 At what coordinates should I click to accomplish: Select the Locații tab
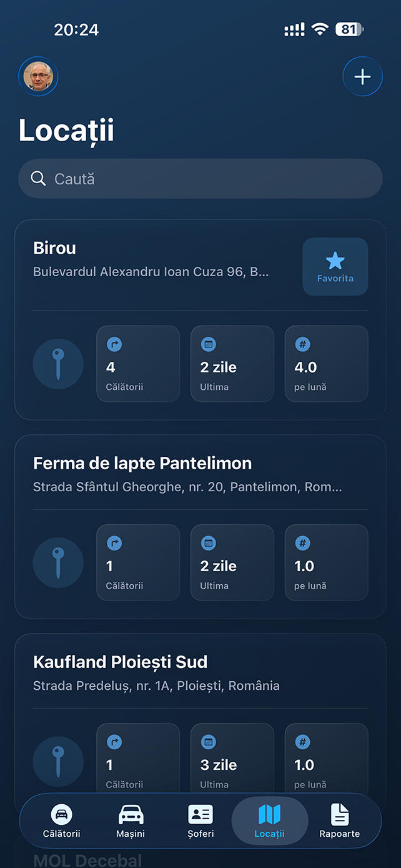pyautogui.click(x=269, y=820)
